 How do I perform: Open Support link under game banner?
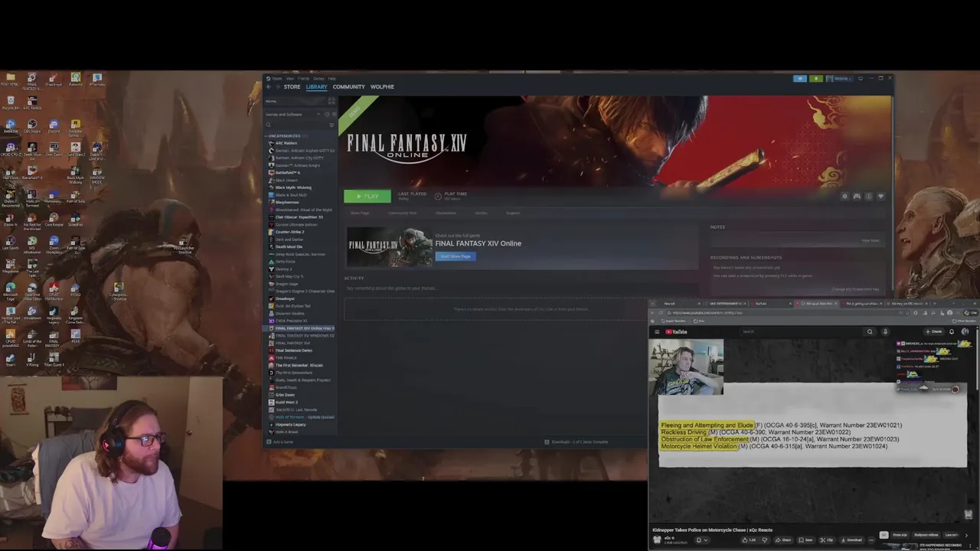tap(513, 213)
